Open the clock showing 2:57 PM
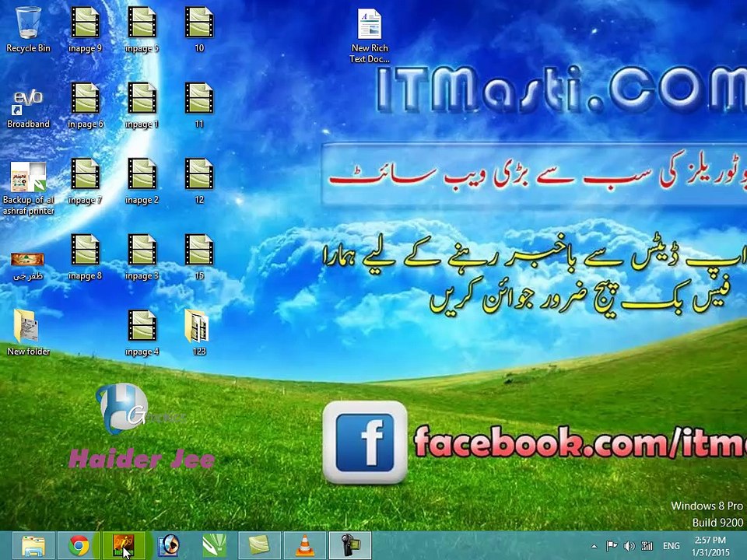The height and width of the screenshot is (560, 747). click(710, 546)
